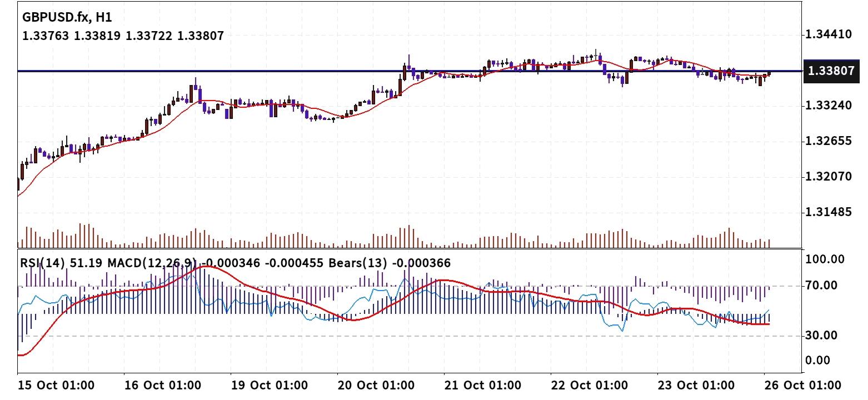Click the 0.00 indicator scale label
The image size is (868, 400).
click(x=819, y=361)
